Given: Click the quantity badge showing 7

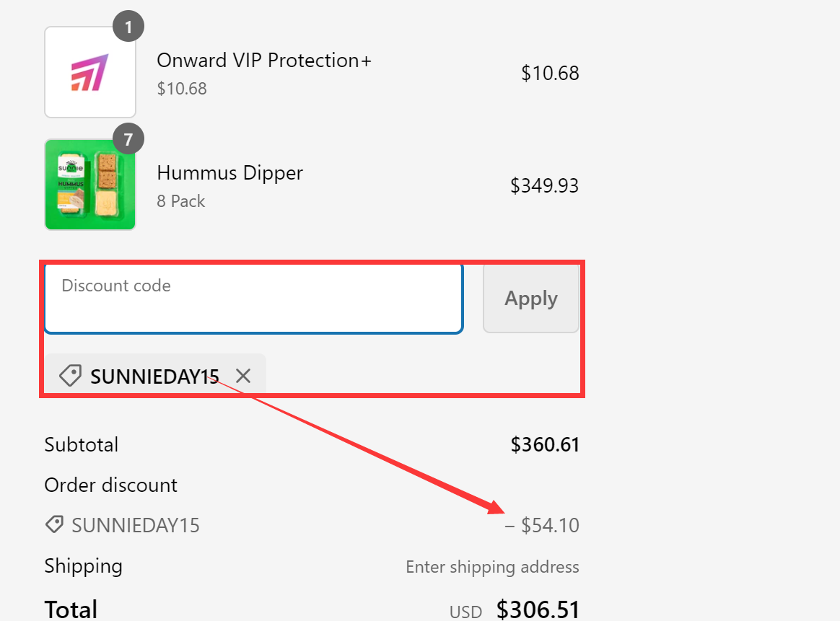Looking at the screenshot, I should [x=129, y=138].
